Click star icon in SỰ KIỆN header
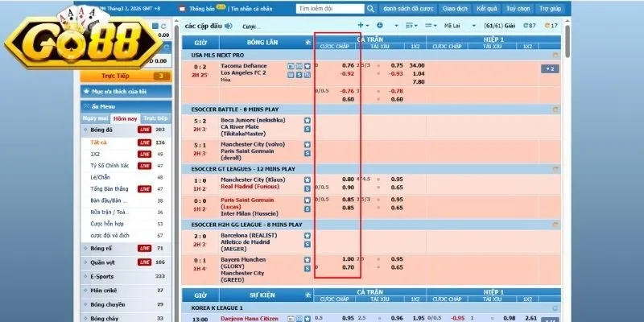 (x=308, y=295)
